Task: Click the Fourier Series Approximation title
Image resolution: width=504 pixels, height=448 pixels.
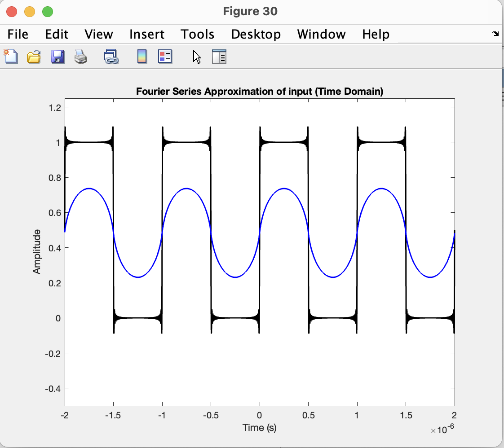Action: [260, 91]
